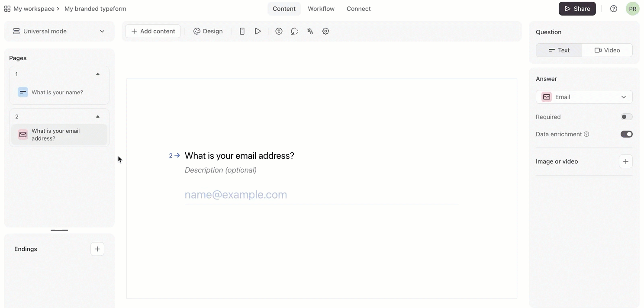Go to My workspace breadcrumb
The image size is (644, 308).
point(34,9)
